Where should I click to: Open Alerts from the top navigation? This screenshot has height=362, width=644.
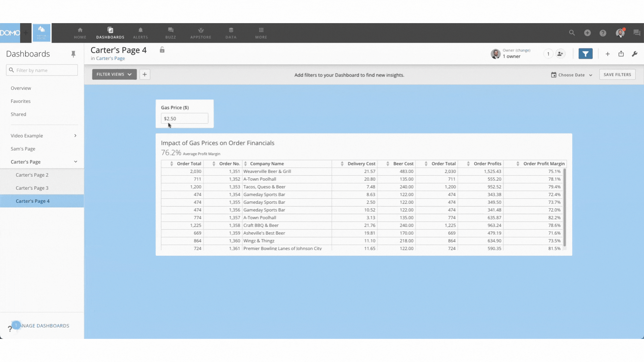[140, 33]
